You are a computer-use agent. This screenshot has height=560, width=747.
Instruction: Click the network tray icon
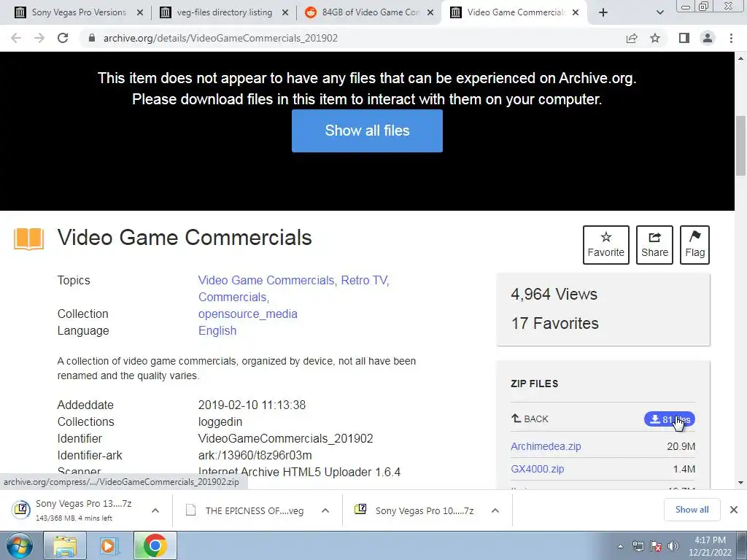638,546
